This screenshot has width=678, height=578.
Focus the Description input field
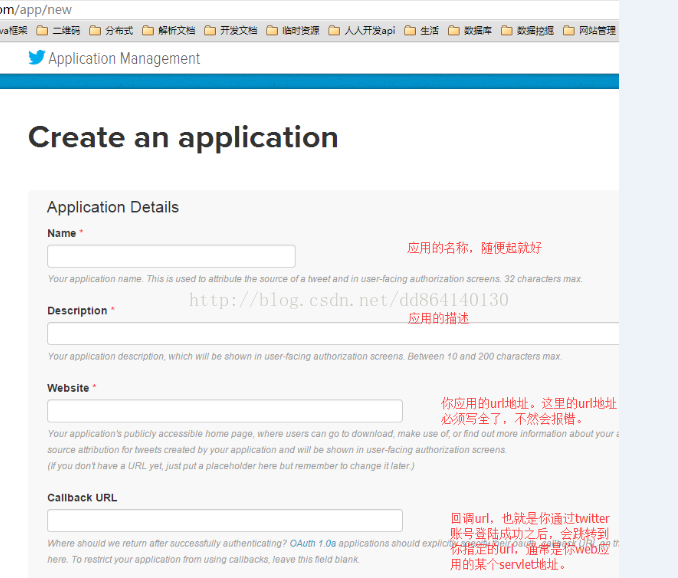tap(333, 333)
